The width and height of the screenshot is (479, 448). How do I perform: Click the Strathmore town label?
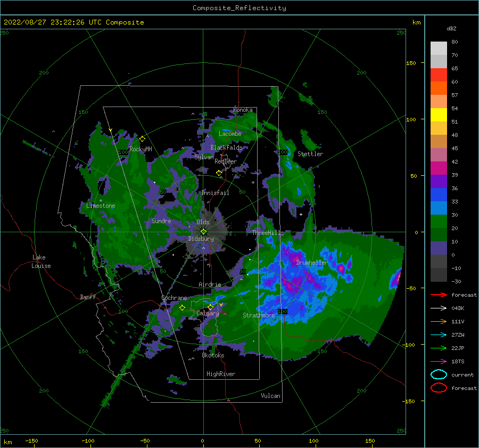click(x=259, y=315)
